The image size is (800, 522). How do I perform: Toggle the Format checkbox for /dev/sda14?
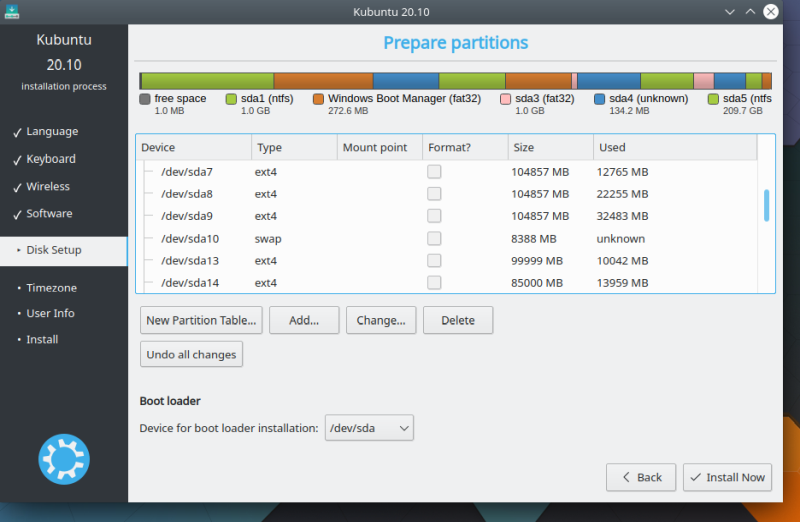click(x=434, y=283)
